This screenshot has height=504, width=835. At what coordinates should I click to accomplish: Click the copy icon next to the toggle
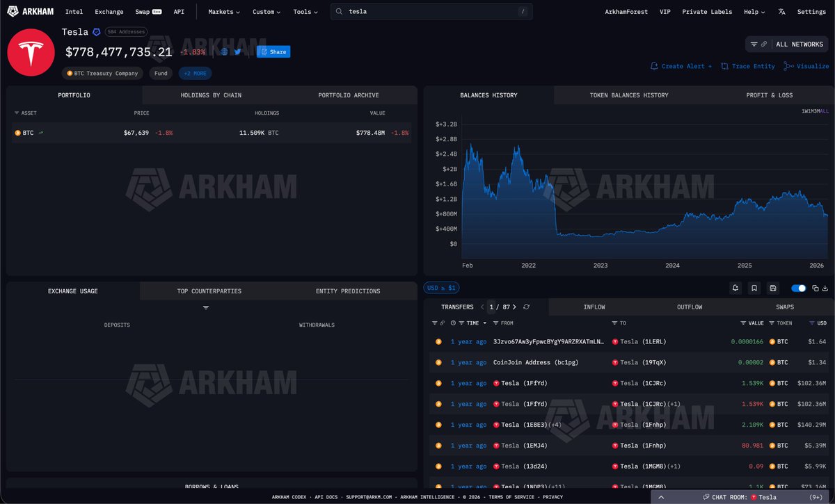coord(816,288)
